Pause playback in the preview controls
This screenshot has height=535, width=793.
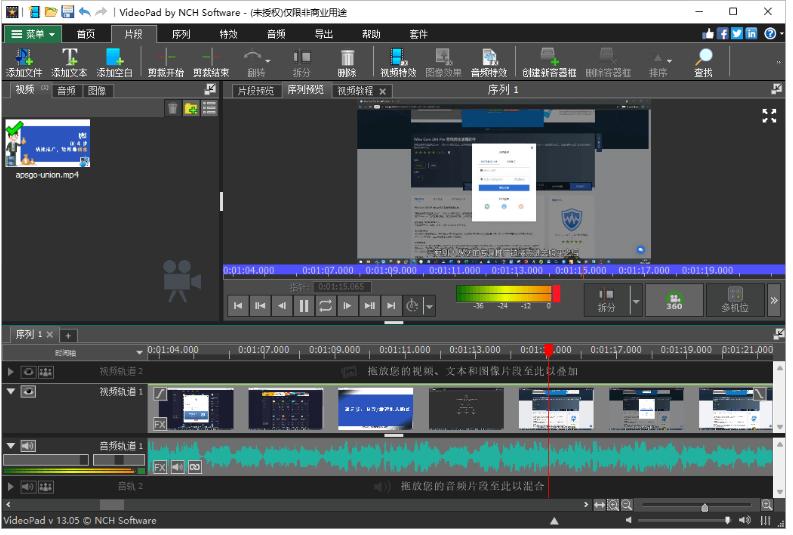(303, 306)
